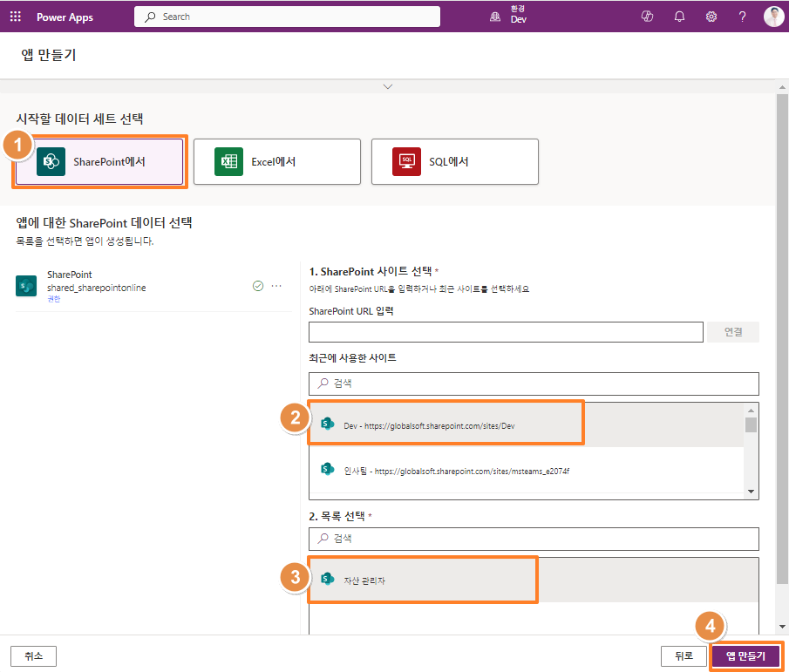Click the search magnifier in header Search
This screenshot has width=789, height=672.
tap(150, 17)
